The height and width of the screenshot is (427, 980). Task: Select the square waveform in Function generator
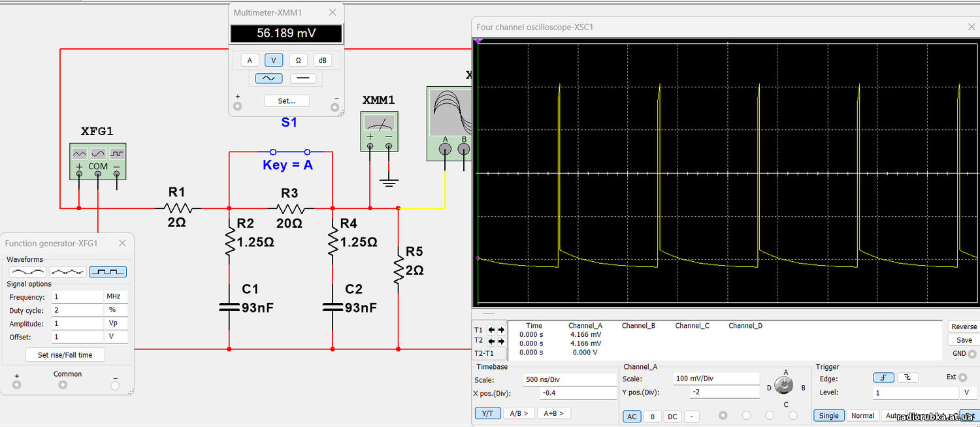click(x=108, y=272)
